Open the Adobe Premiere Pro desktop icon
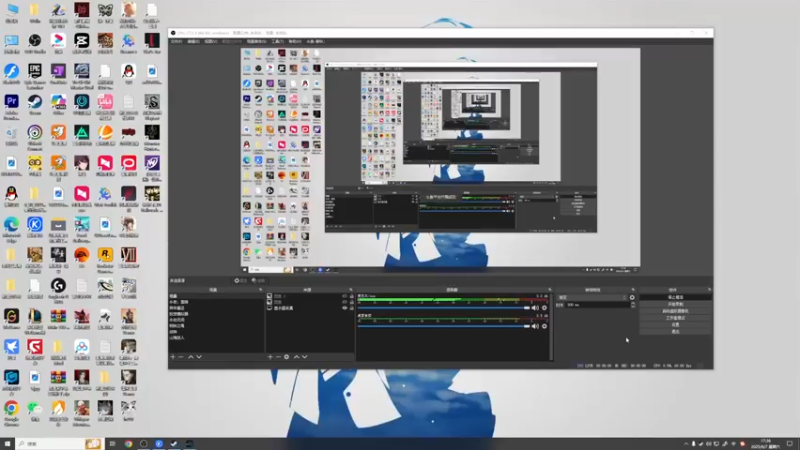Image resolution: width=800 pixels, height=450 pixels. pyautogui.click(x=11, y=105)
